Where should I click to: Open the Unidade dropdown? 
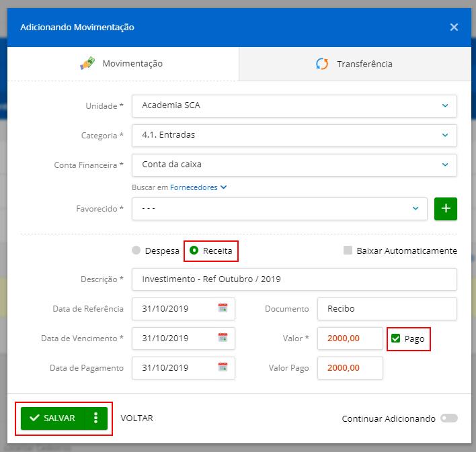pyautogui.click(x=294, y=106)
